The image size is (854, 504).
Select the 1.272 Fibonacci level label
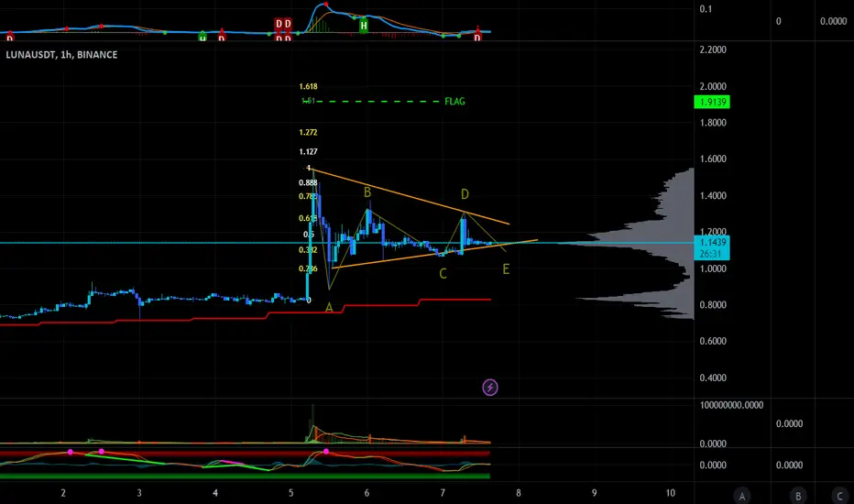[308, 132]
